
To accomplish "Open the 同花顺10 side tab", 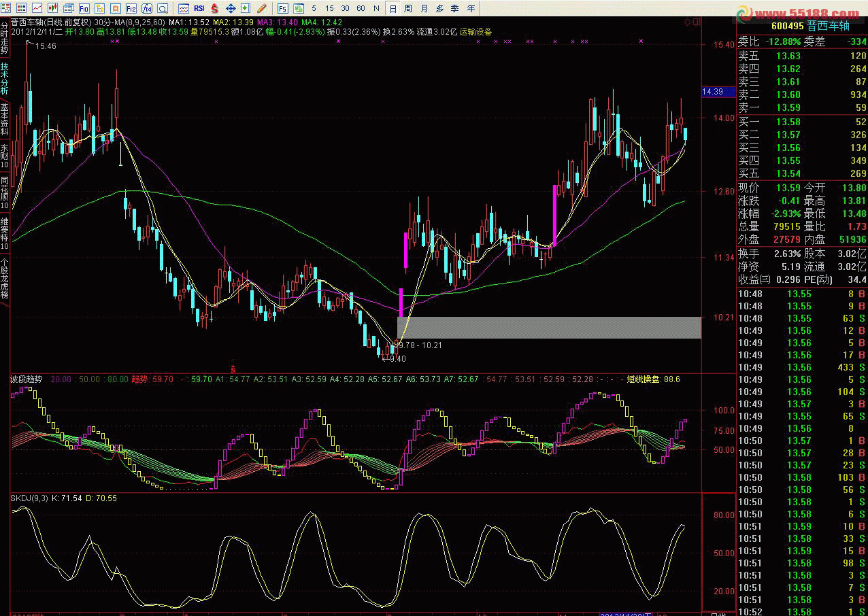I will (4, 192).
